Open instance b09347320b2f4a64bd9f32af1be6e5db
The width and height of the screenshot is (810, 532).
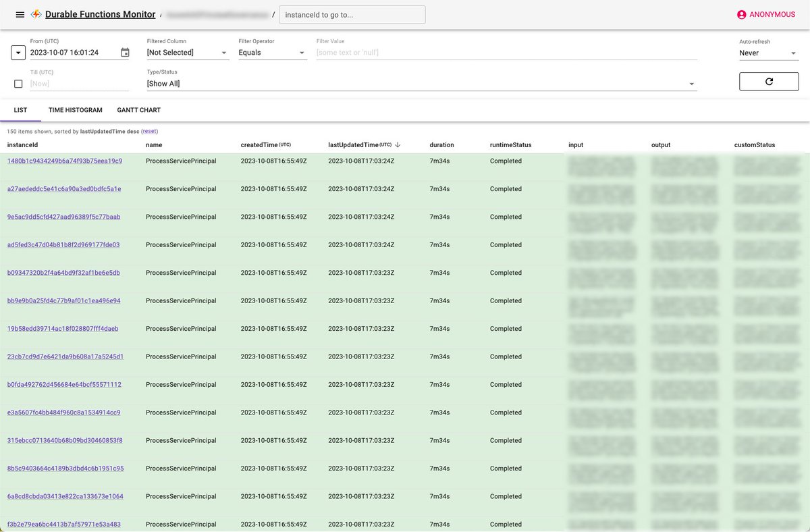[63, 273]
